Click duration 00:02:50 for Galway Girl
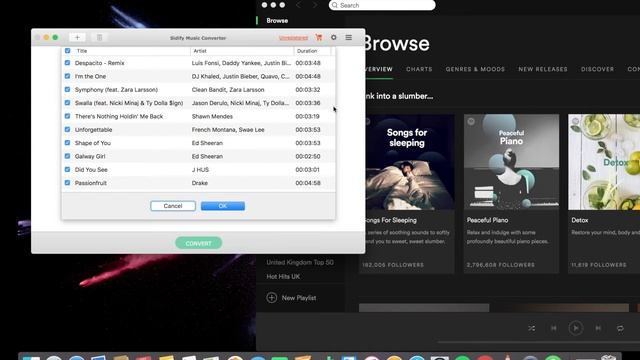This screenshot has width=640, height=360. (x=308, y=156)
